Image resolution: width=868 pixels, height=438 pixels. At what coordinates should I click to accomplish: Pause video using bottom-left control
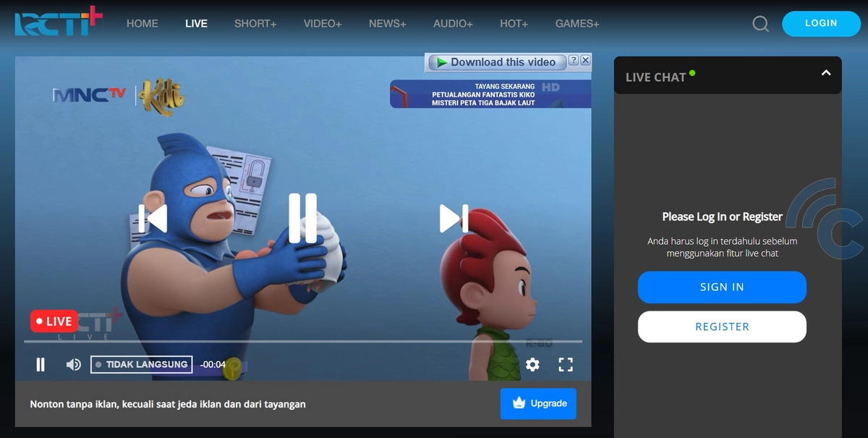(41, 365)
